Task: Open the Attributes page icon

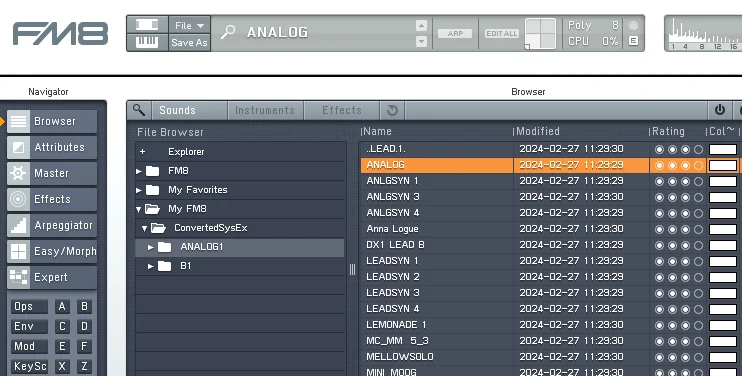Action: [x=18, y=148]
